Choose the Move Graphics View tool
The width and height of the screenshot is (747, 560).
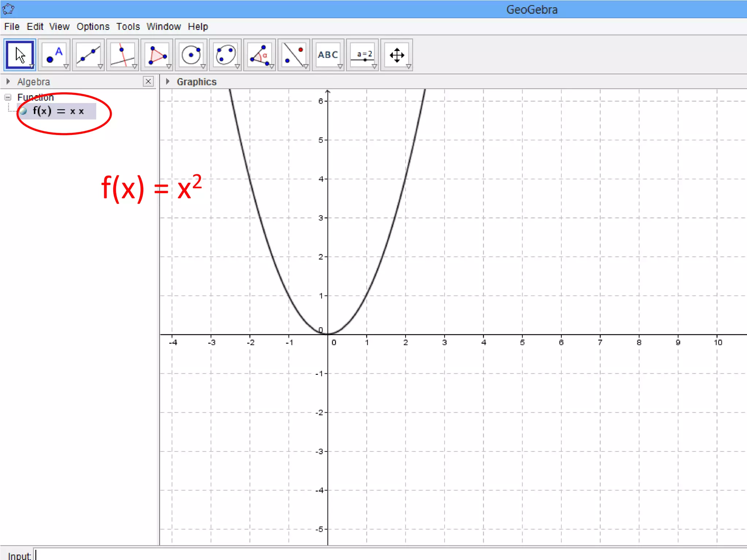point(397,55)
